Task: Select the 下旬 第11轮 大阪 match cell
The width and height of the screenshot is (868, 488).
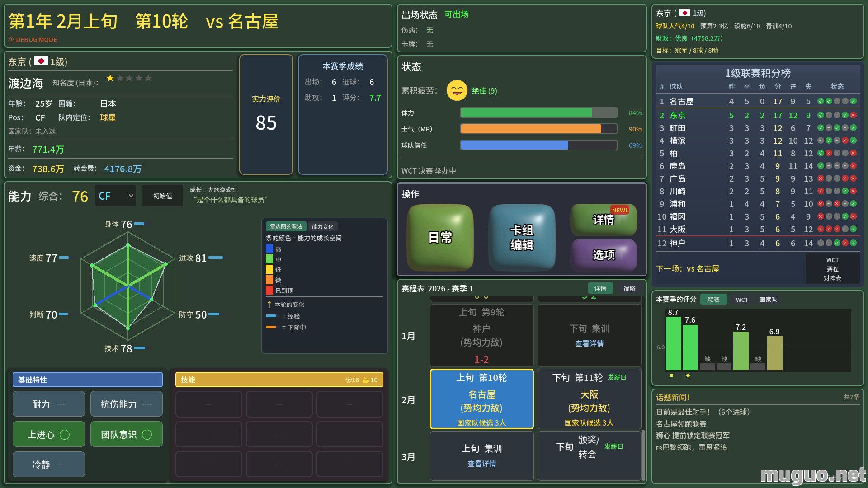Action: pyautogui.click(x=590, y=399)
